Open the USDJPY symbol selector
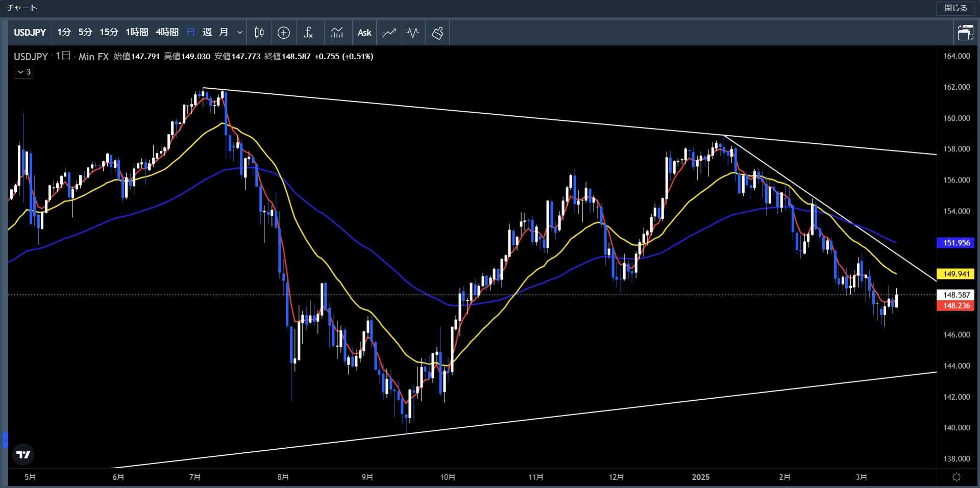The height and width of the screenshot is (488, 980). [30, 32]
